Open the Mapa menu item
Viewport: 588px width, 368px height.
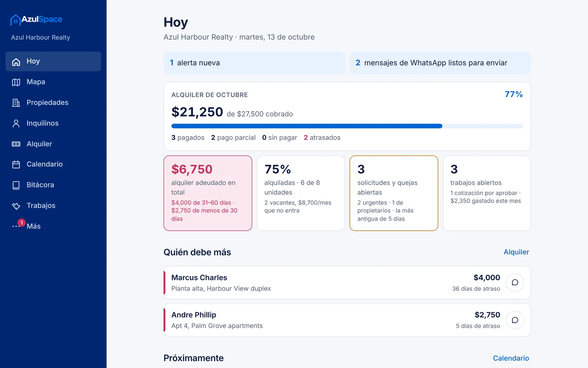pos(53,82)
